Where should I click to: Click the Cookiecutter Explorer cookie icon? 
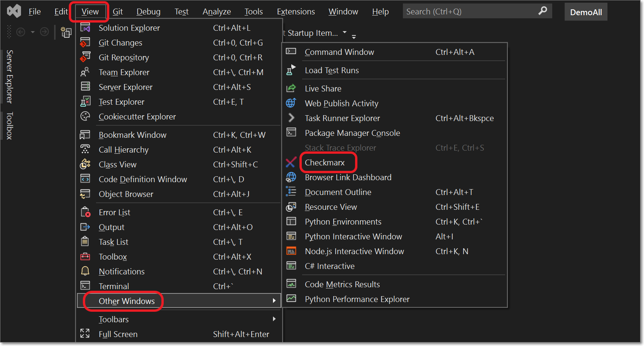(85, 116)
